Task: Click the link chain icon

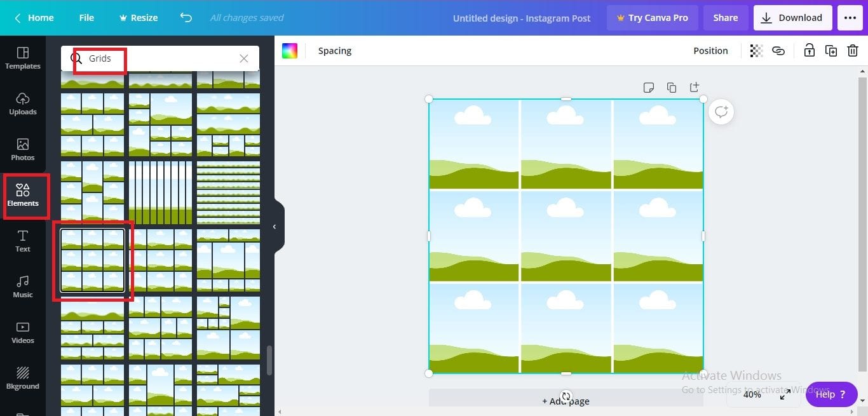Action: (x=778, y=51)
